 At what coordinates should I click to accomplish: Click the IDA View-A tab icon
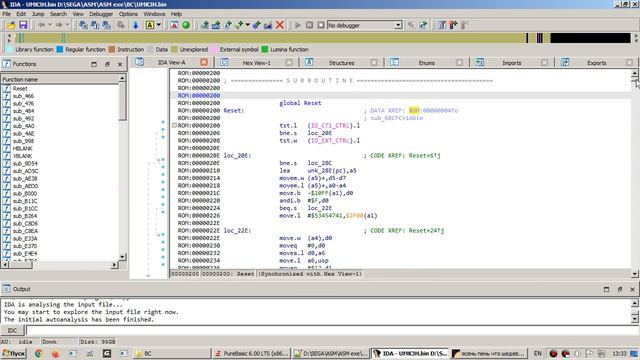coord(140,62)
